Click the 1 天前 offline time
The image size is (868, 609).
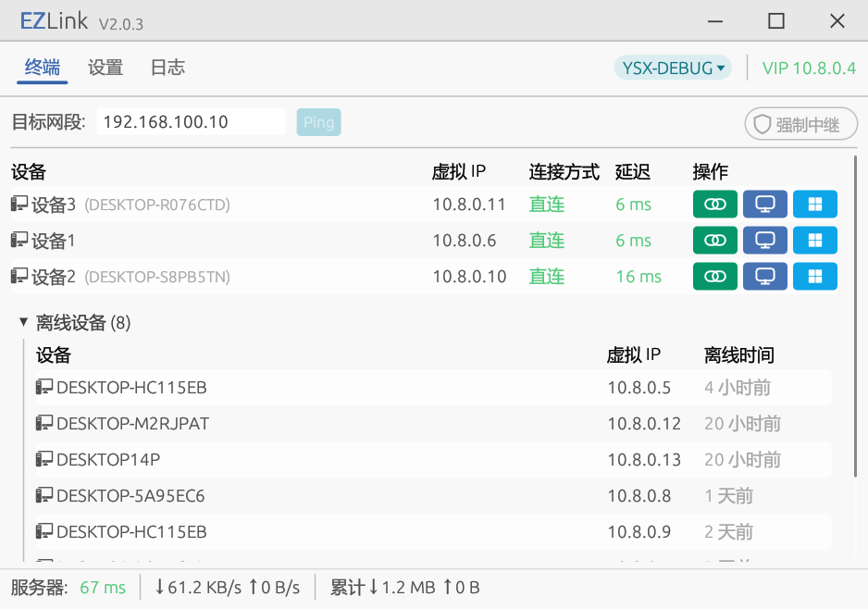(728, 495)
